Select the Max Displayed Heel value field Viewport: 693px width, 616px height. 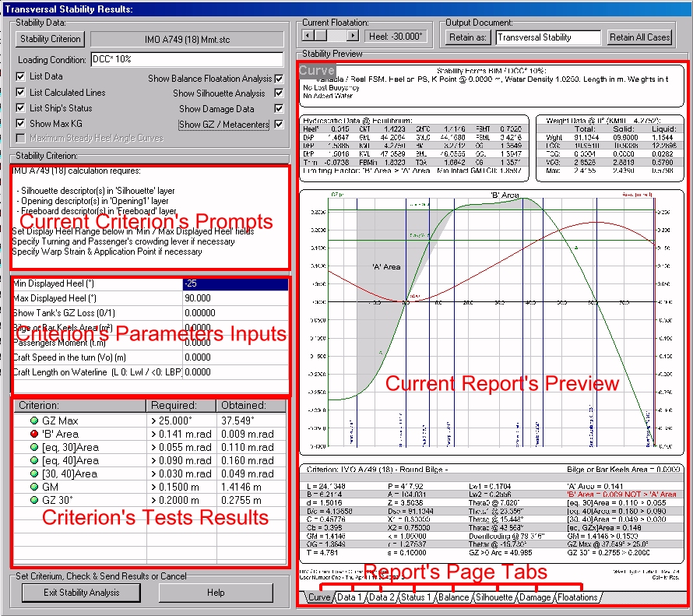tap(235, 298)
